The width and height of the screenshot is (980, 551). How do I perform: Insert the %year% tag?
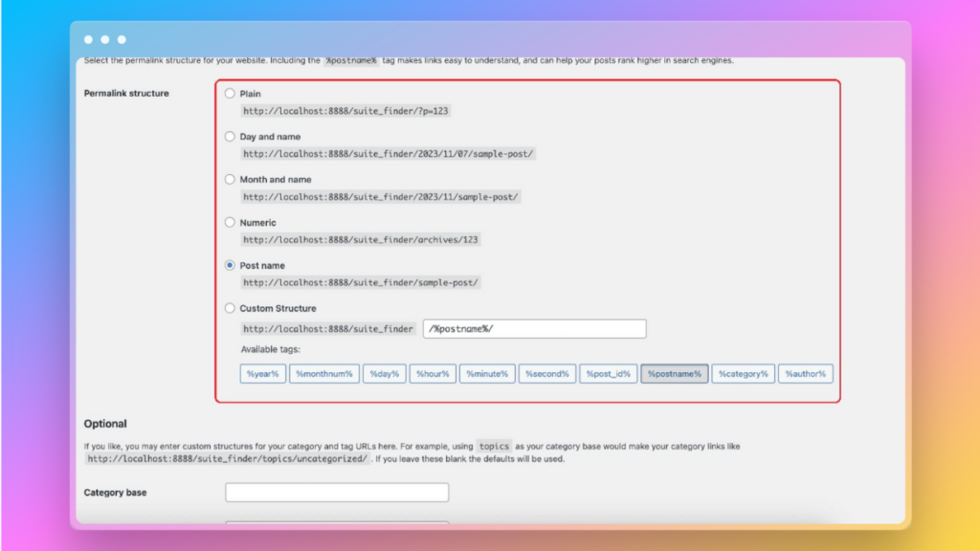pos(262,374)
